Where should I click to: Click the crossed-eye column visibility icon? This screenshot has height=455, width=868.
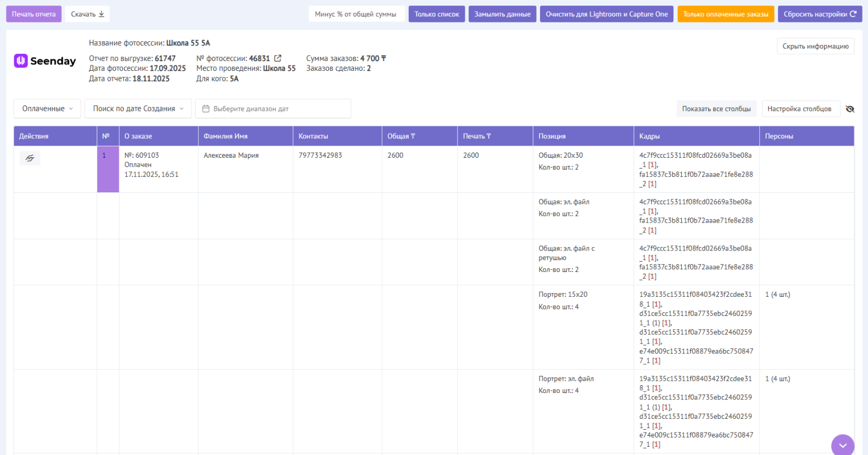[850, 109]
